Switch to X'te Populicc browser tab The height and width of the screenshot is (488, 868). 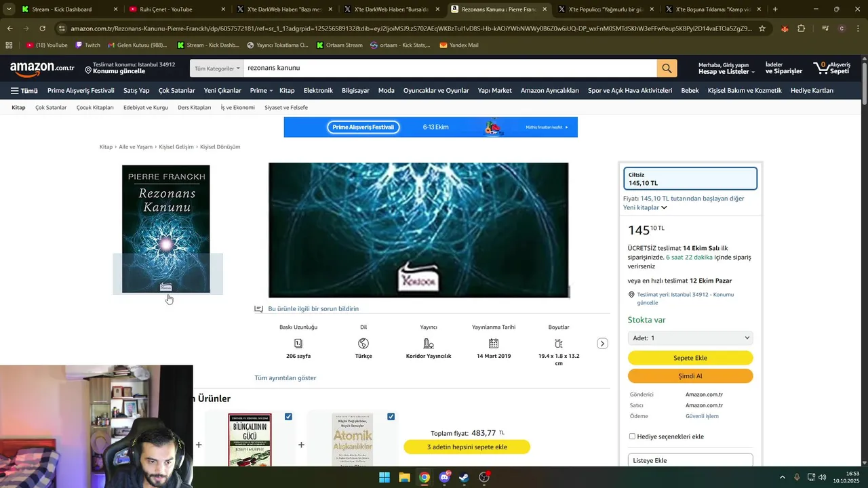[605, 9]
